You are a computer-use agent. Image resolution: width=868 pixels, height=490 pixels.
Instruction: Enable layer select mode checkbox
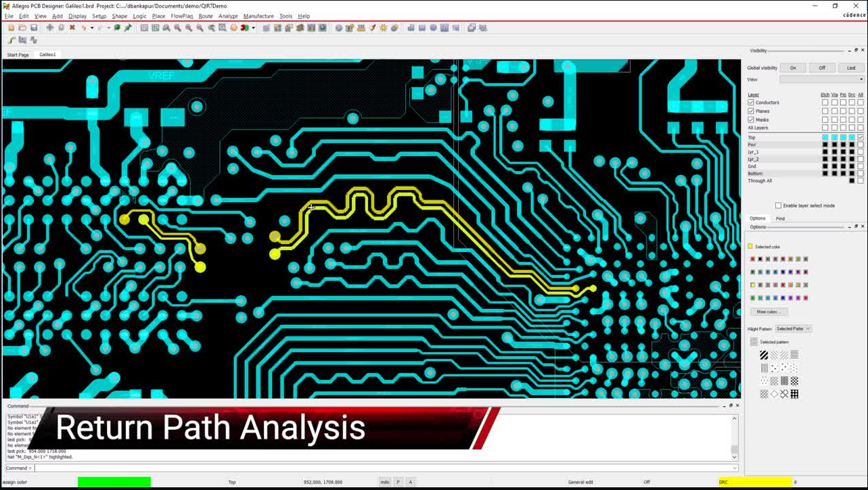click(x=778, y=205)
